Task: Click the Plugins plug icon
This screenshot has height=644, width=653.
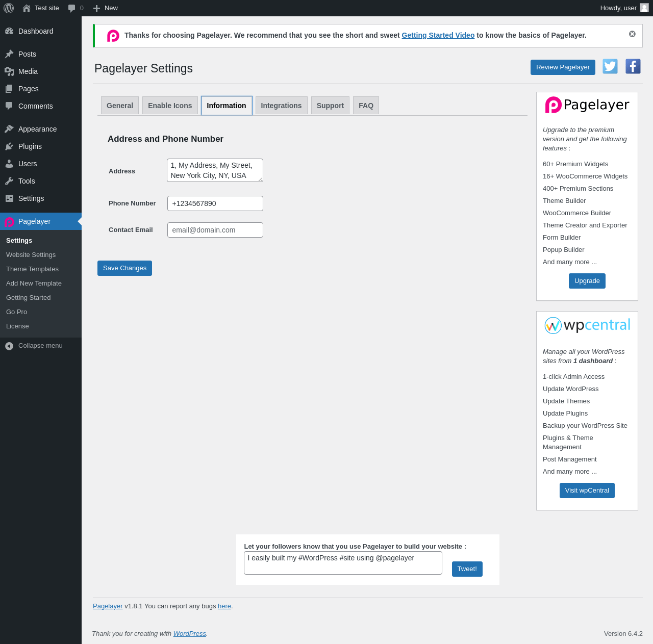Action: tap(9, 146)
